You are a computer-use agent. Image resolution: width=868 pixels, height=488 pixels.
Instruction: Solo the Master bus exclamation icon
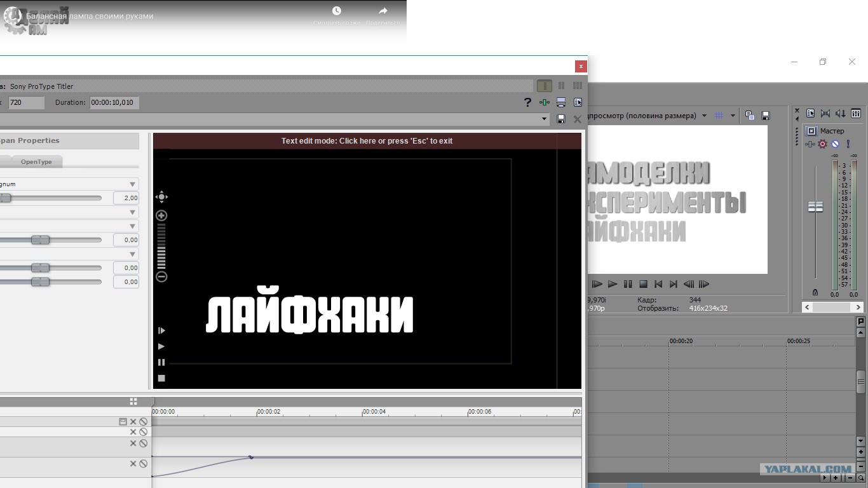[848, 144]
